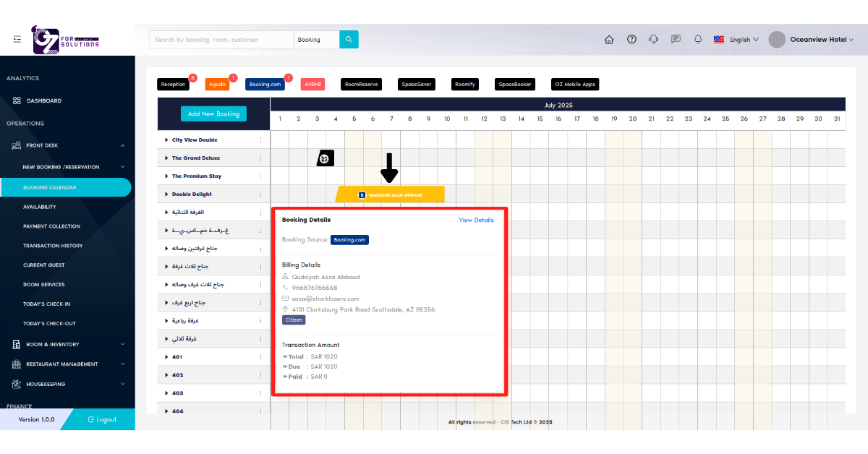Toggle the Agoda channel filter
Viewport: 868px width, 454px height.
pos(217,84)
